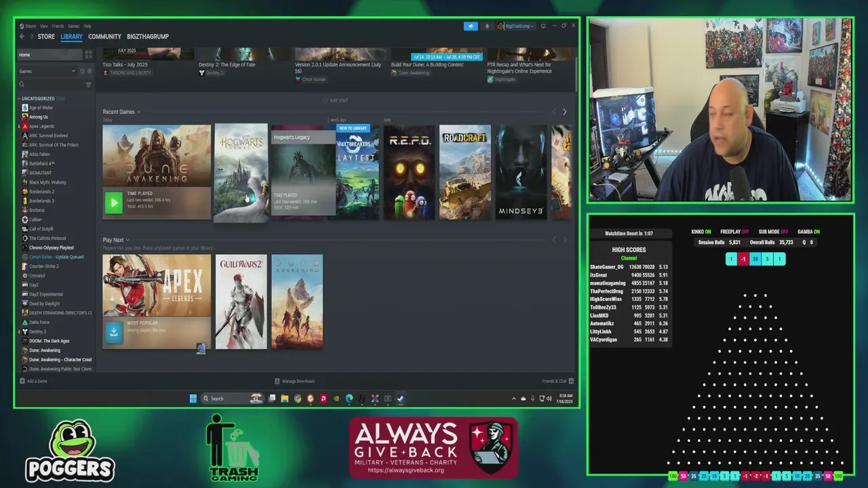Open the Friends menu
The height and width of the screenshot is (488, 868).
click(x=58, y=26)
